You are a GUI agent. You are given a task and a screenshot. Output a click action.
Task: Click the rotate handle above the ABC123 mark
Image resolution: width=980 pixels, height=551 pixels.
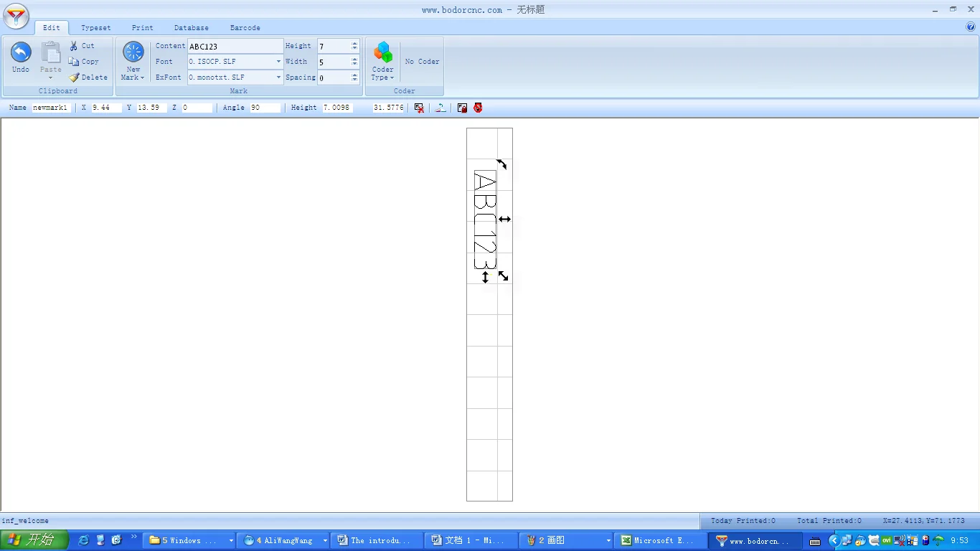[x=501, y=164]
